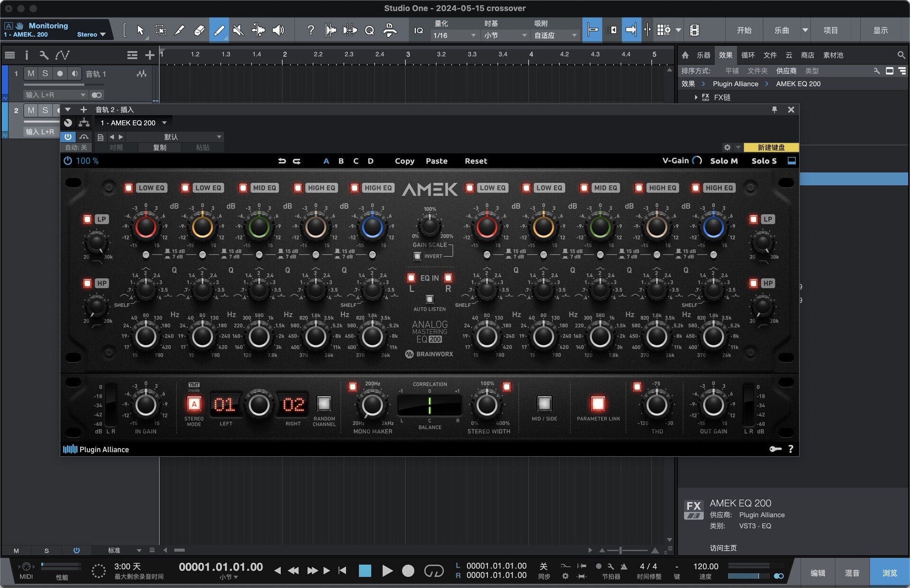Open quantize value 1/16 dropdown
This screenshot has height=588, width=910.
click(x=455, y=36)
